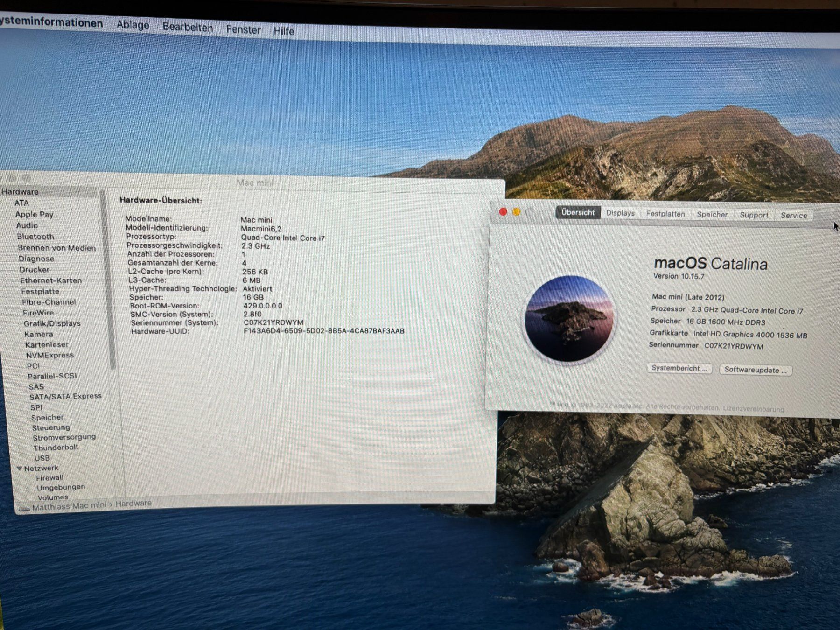Screen dimensions: 840x630
Task: Select USB in the sidebar
Action: [42, 458]
